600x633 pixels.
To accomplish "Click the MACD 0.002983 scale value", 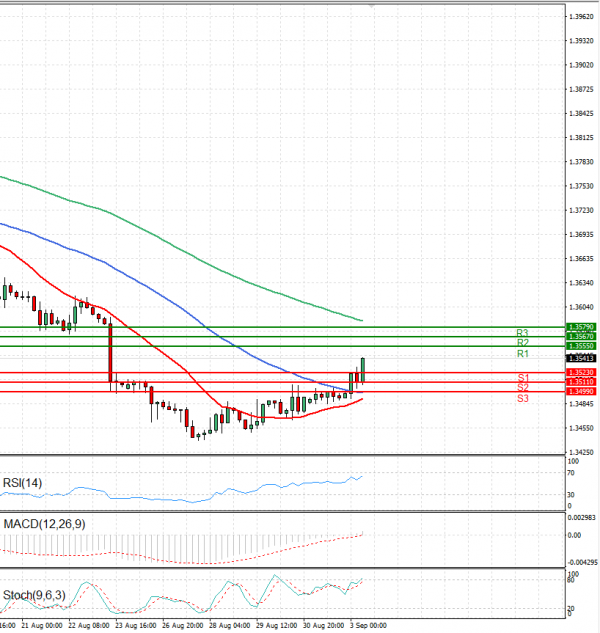I will coord(581,518).
